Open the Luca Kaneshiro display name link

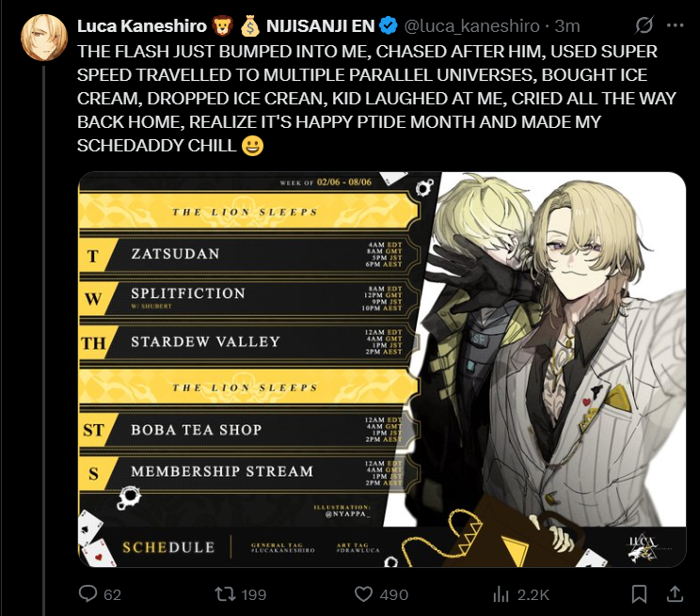click(141, 26)
